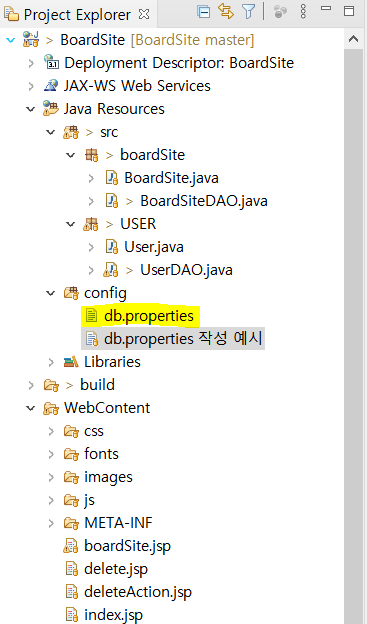Screen dimensions: 367x624
Task: Select BoardSite.java in the tree
Action: click(x=171, y=178)
